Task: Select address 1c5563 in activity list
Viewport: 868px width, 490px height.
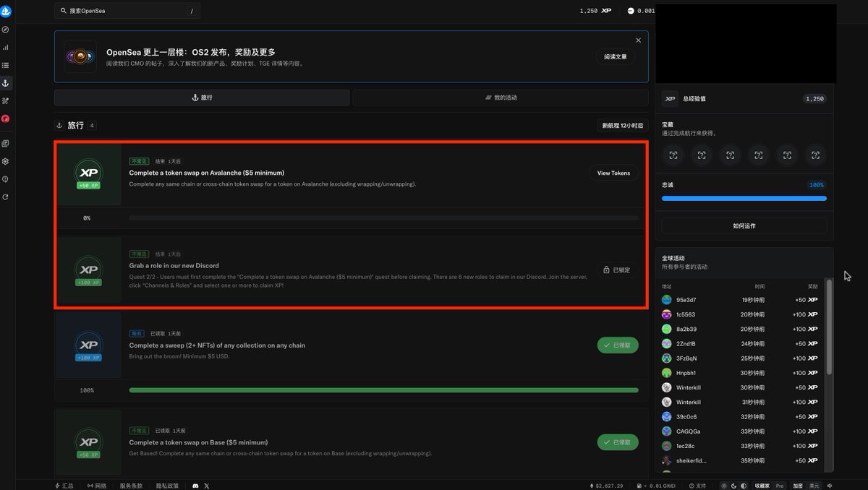Action: point(686,314)
